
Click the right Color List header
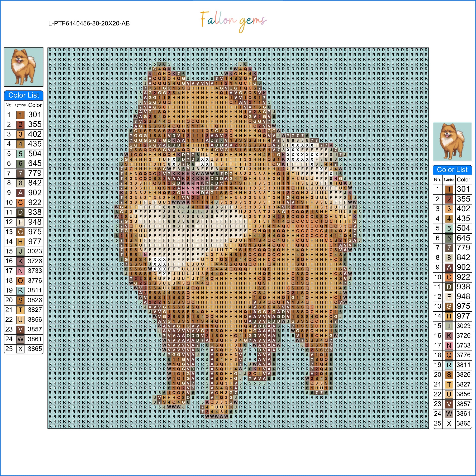(x=452, y=170)
